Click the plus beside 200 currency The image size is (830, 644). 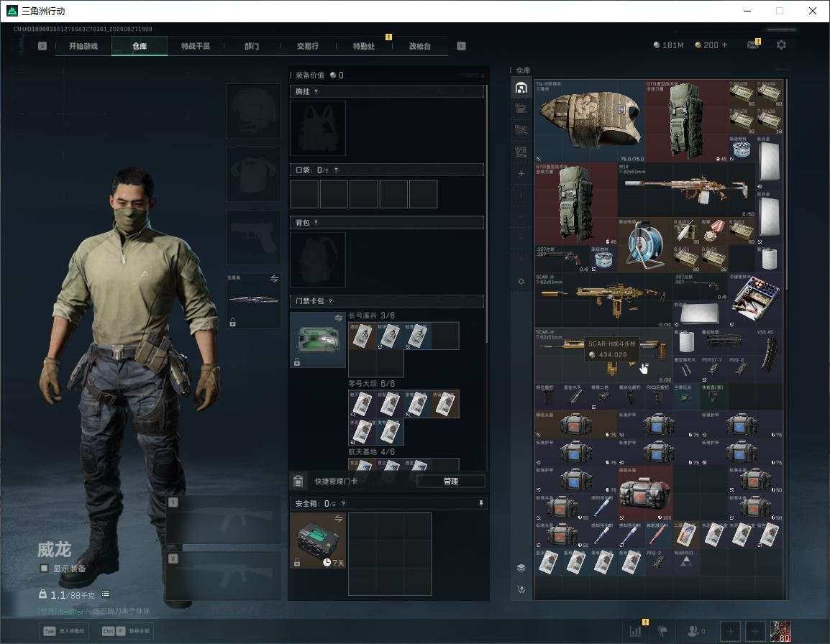click(725, 45)
